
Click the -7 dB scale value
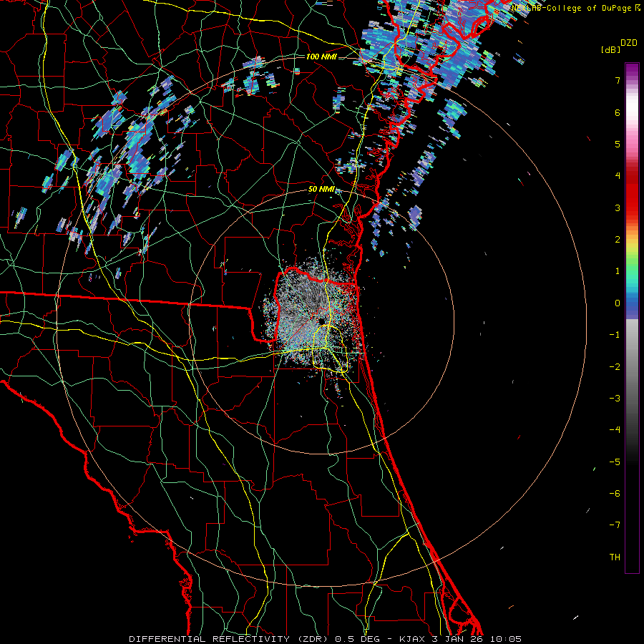pyautogui.click(x=615, y=525)
